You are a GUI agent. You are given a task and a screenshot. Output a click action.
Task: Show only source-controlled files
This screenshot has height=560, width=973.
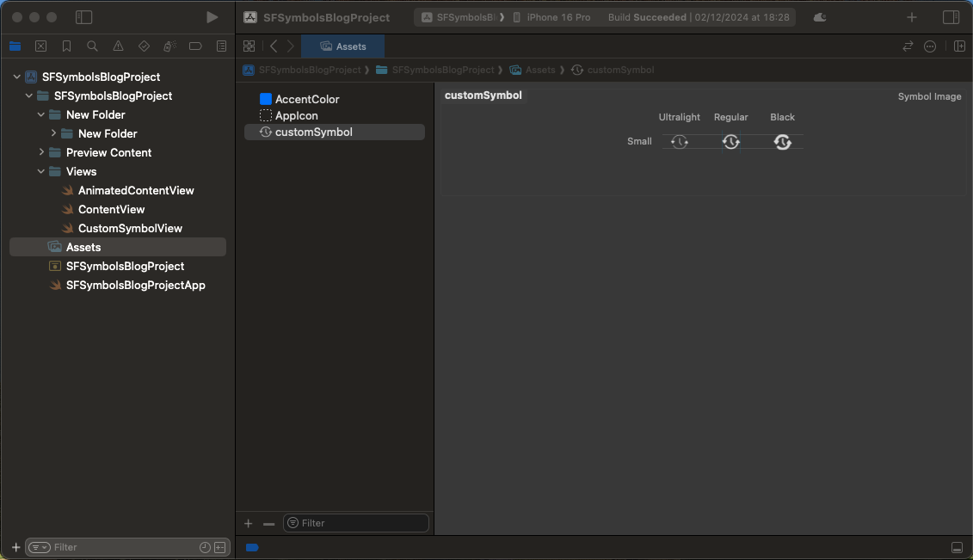tap(219, 547)
